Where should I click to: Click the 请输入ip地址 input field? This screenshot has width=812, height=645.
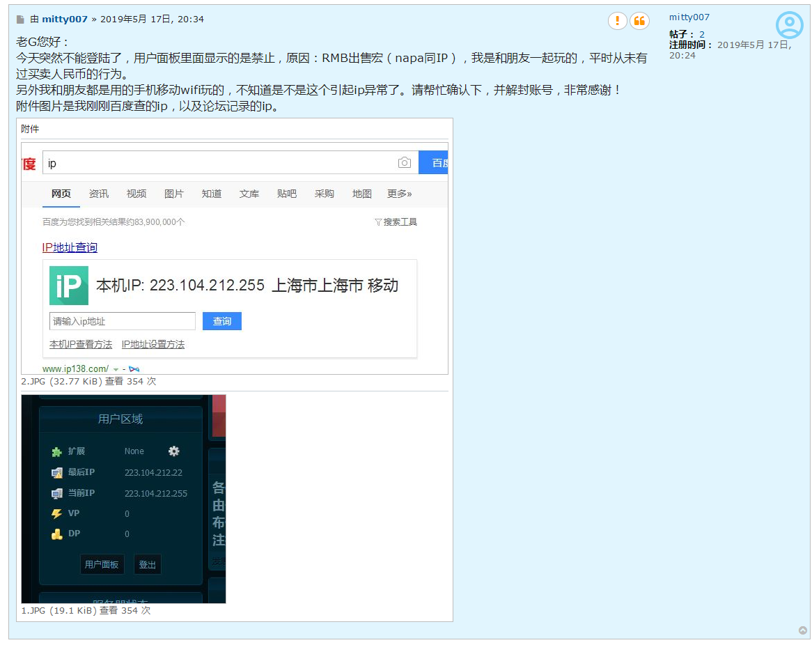(122, 321)
